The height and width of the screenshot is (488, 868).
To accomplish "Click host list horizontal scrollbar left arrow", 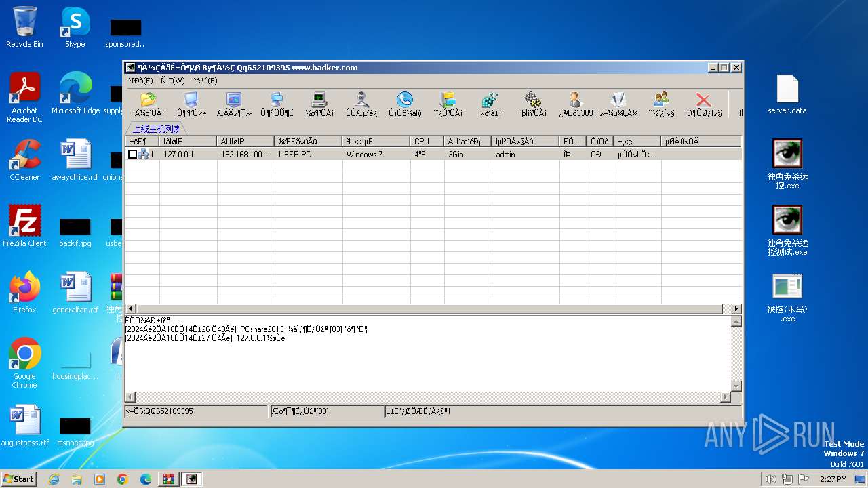I will pyautogui.click(x=131, y=309).
